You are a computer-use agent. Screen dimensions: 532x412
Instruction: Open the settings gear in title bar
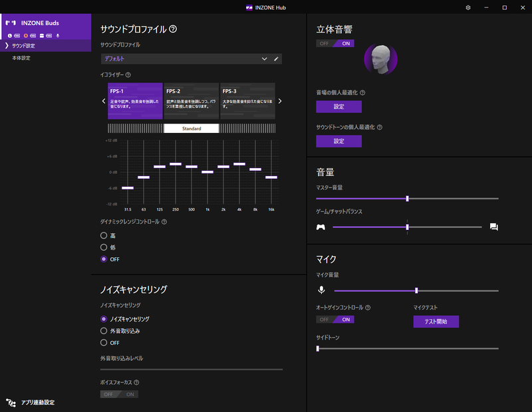pyautogui.click(x=468, y=7)
